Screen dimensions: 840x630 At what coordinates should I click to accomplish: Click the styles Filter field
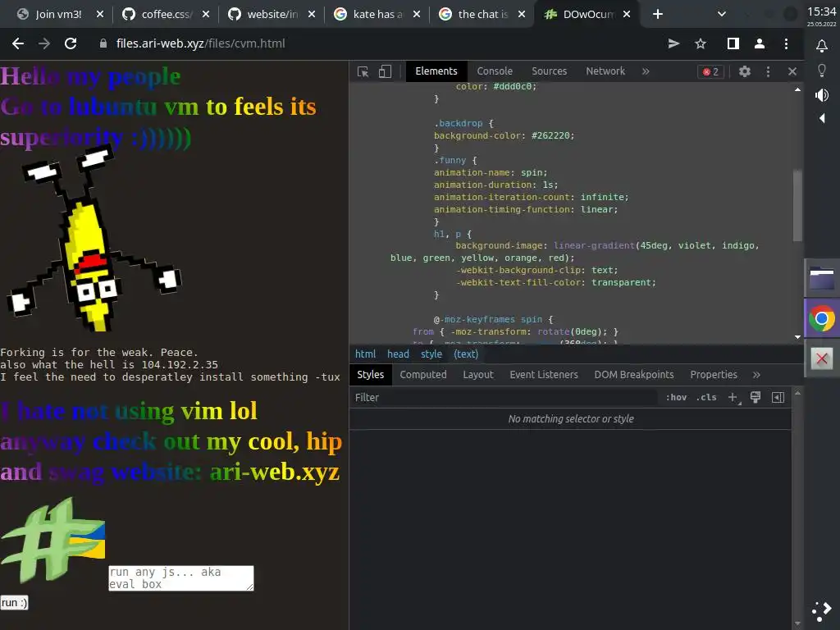pos(504,398)
